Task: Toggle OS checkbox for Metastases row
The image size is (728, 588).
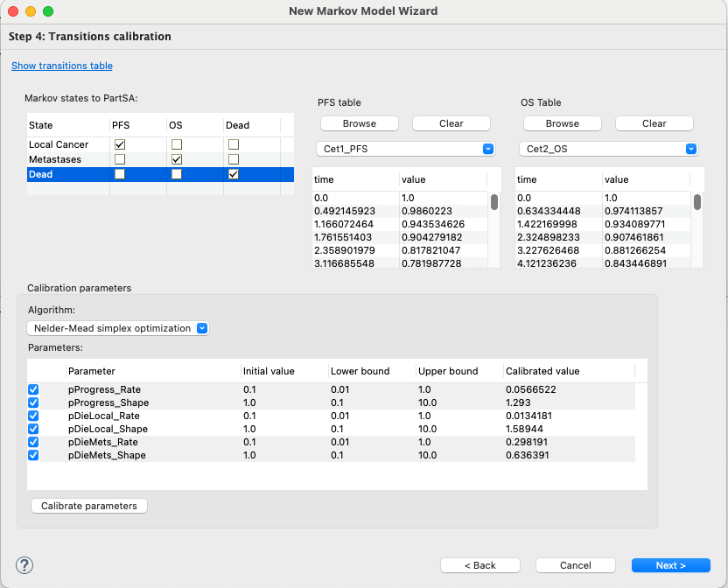Action: 177,159
